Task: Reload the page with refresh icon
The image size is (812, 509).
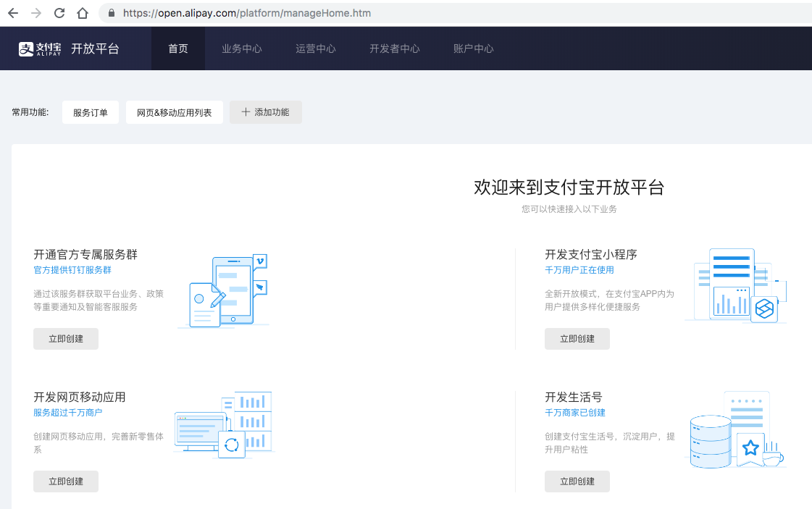Action: click(59, 13)
